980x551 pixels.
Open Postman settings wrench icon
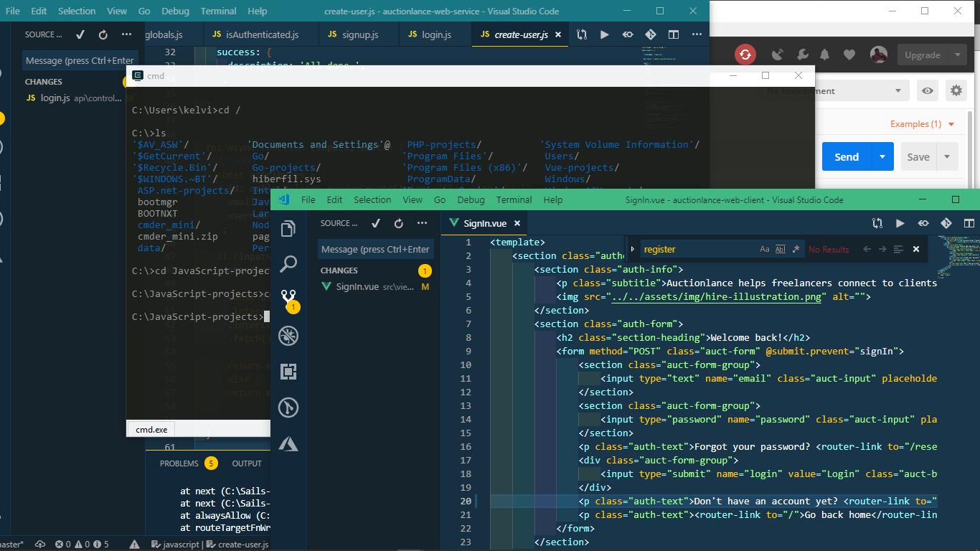click(x=802, y=55)
